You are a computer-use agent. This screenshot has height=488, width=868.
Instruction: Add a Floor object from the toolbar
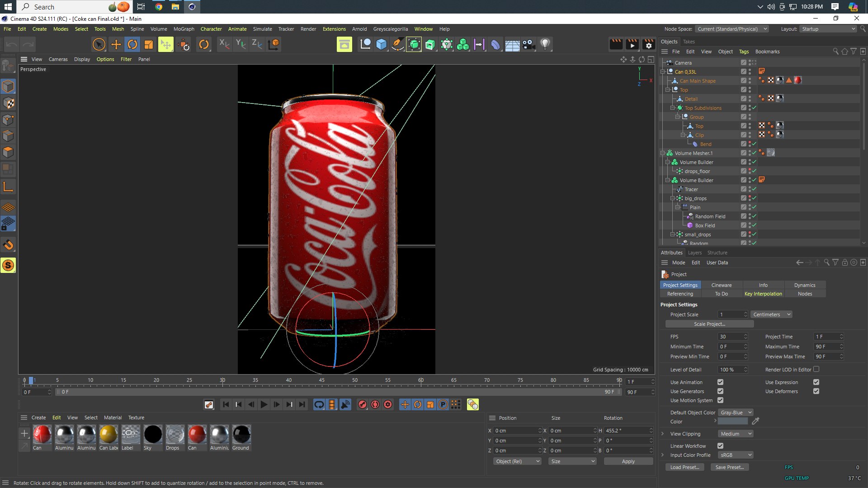tap(512, 44)
